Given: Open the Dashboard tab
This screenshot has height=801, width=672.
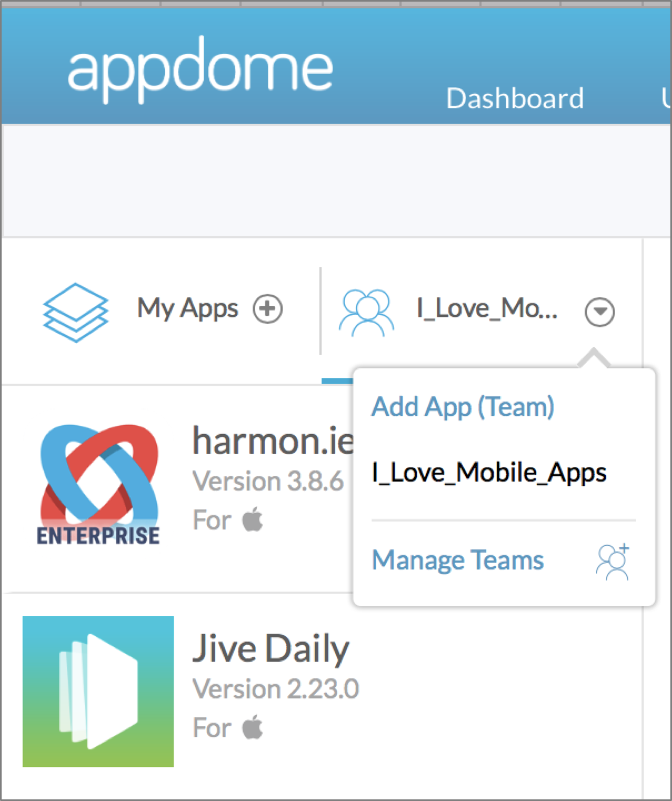Looking at the screenshot, I should (x=515, y=99).
